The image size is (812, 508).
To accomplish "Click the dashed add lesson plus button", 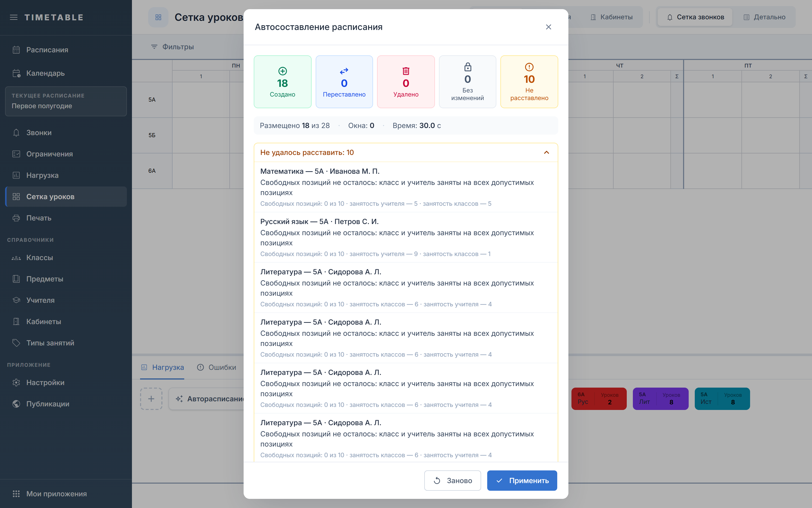I will click(x=151, y=399).
